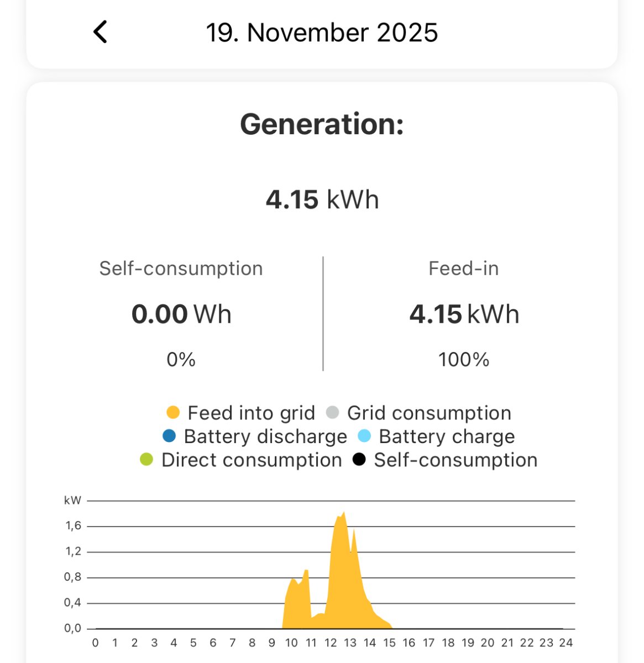This screenshot has height=663, width=644.
Task: Toggle the light blue Battery charge dot
Action: point(364,436)
